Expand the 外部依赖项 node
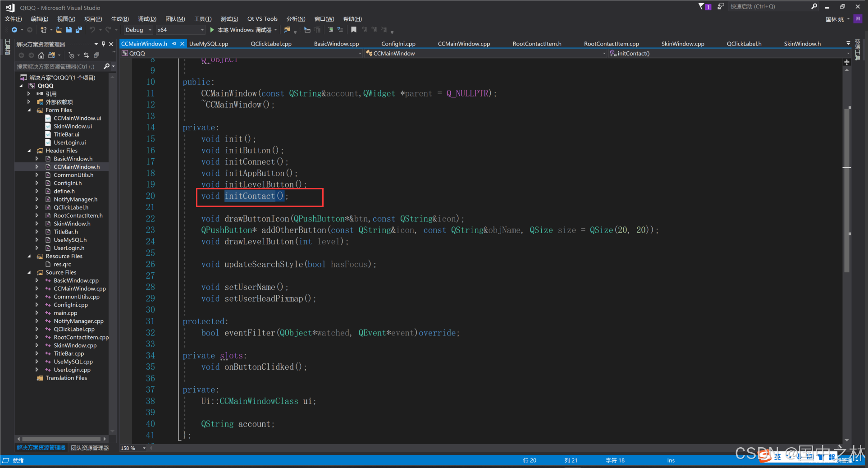The image size is (868, 468). (29, 102)
